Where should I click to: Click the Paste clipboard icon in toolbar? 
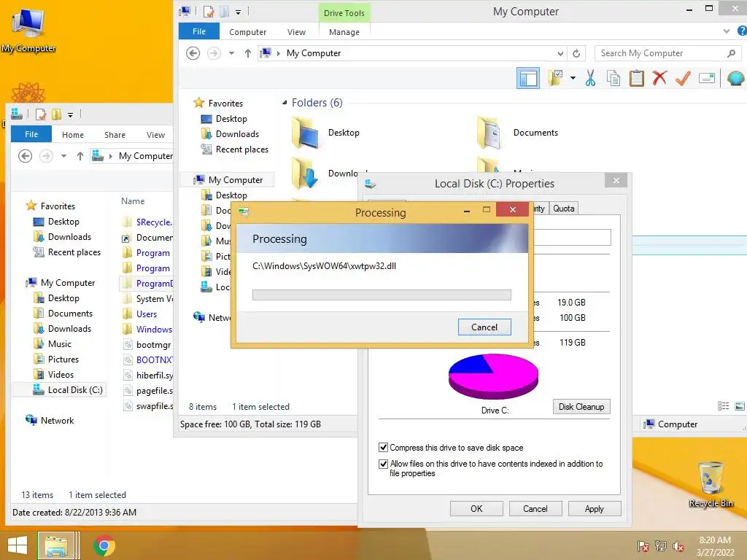coord(636,78)
